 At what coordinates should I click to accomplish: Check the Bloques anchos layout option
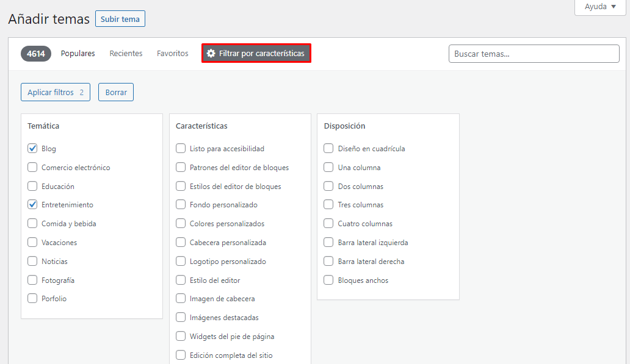click(328, 280)
